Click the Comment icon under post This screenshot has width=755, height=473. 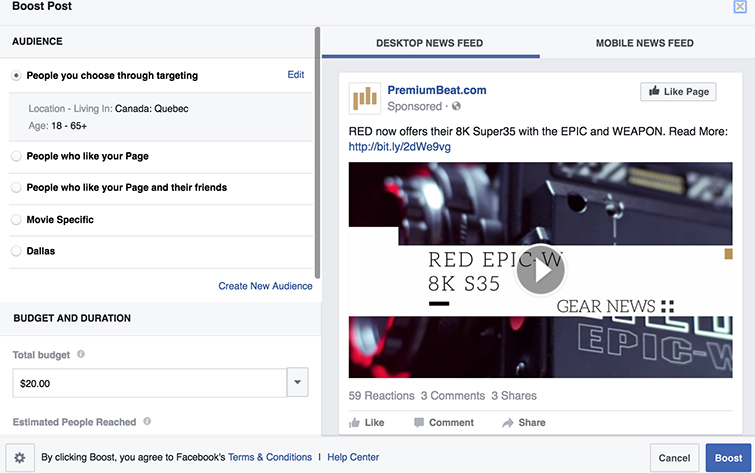click(419, 423)
